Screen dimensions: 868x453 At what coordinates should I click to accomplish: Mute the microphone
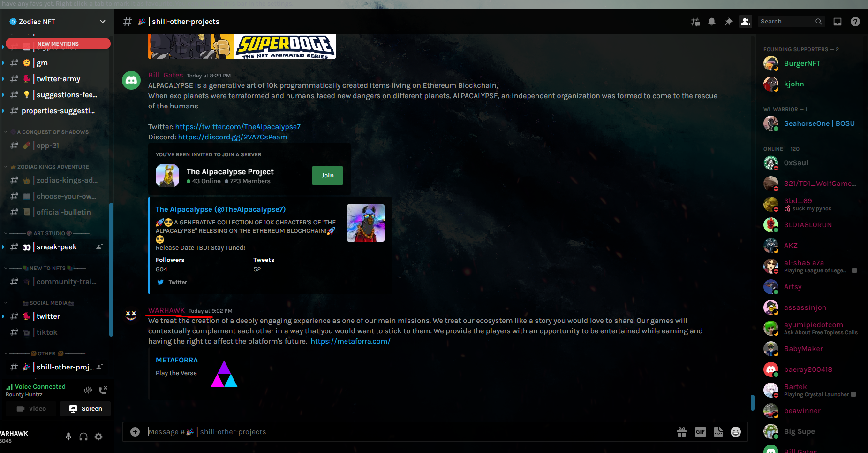click(x=68, y=437)
